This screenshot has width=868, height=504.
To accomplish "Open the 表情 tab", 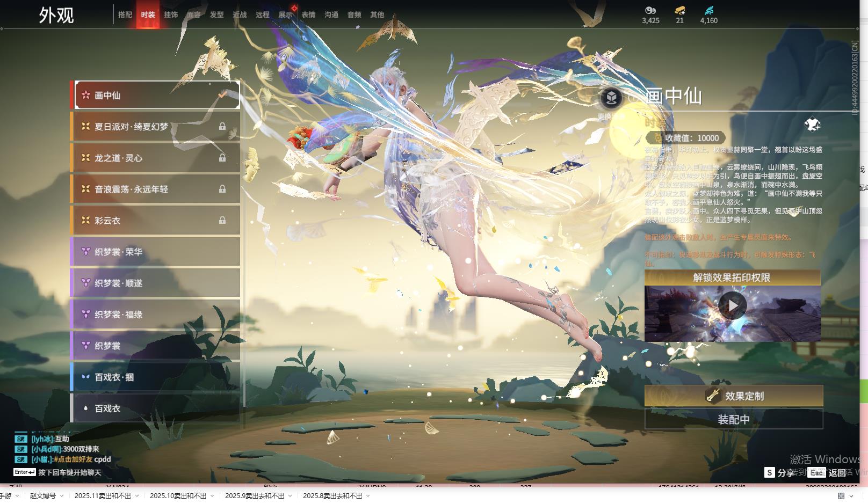I will (308, 14).
